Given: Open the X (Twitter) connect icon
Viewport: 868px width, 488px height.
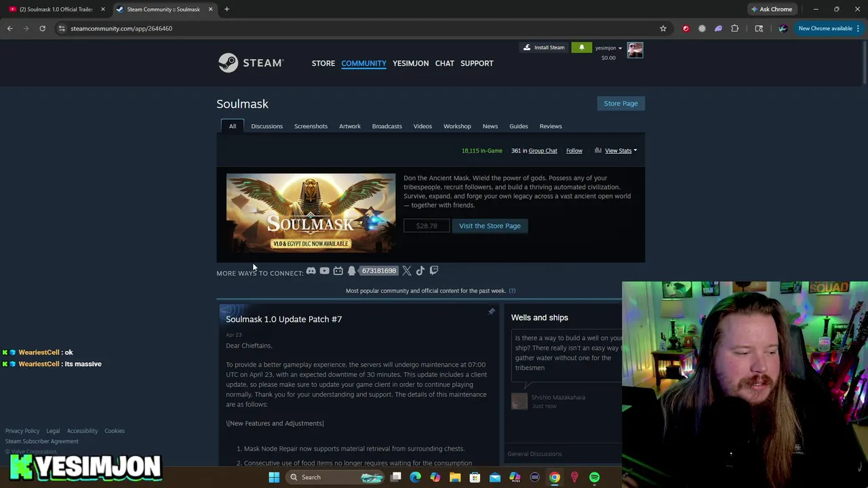Looking at the screenshot, I should (x=406, y=270).
